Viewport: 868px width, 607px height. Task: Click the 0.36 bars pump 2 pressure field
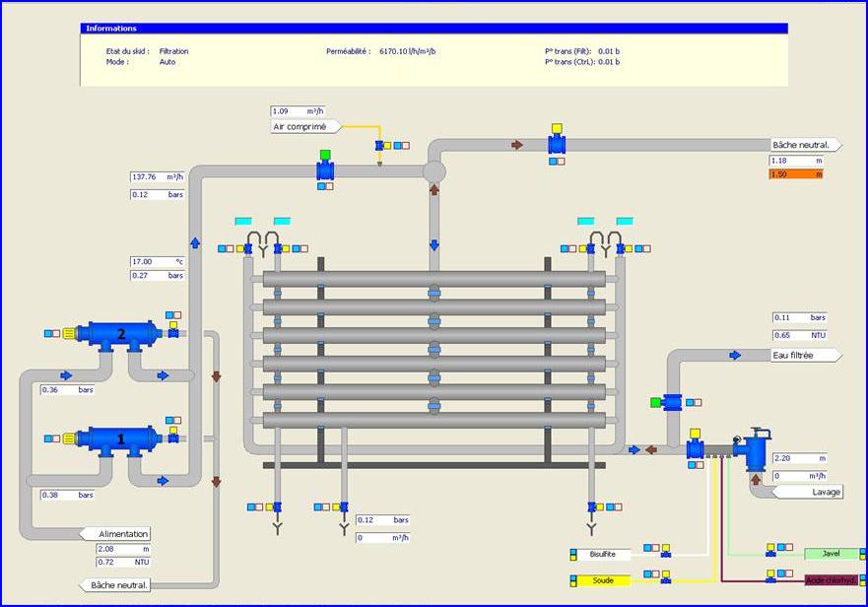click(68, 390)
